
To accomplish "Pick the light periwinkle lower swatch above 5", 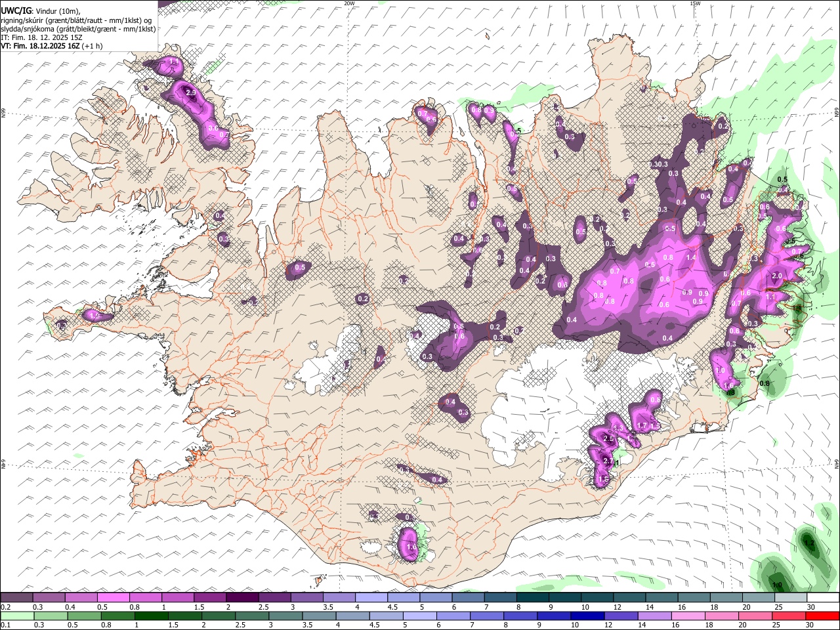I will point(419,616).
